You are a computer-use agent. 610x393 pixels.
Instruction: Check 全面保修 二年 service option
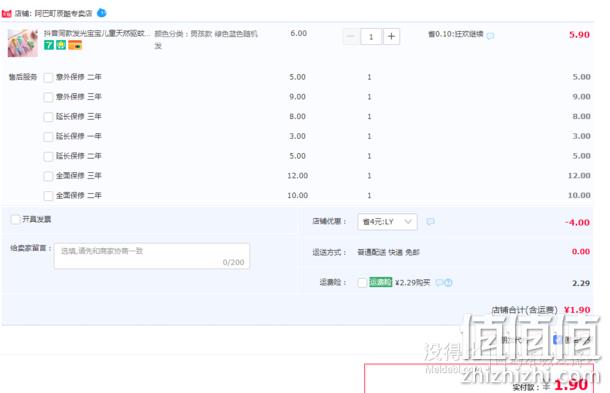click(48, 196)
